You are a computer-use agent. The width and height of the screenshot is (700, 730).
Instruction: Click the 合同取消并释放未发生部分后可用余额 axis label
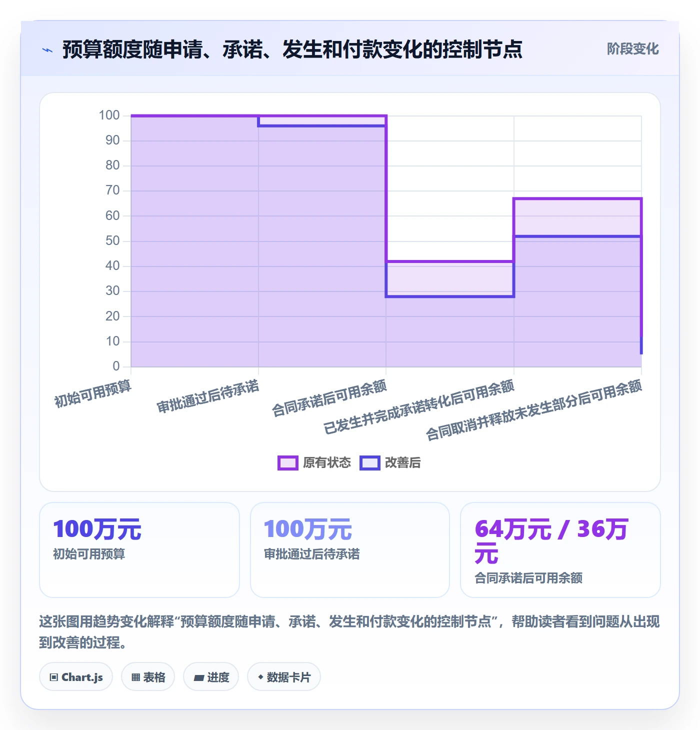[534, 410]
